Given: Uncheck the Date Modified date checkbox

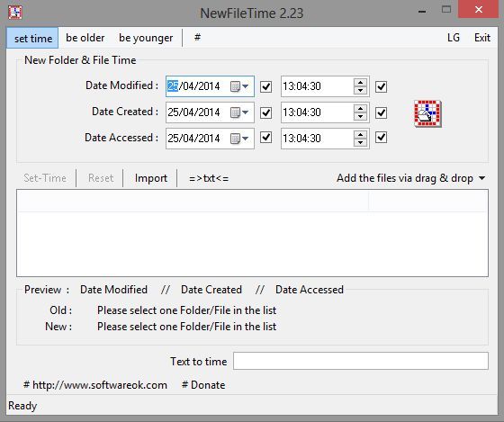Looking at the screenshot, I should tap(265, 86).
